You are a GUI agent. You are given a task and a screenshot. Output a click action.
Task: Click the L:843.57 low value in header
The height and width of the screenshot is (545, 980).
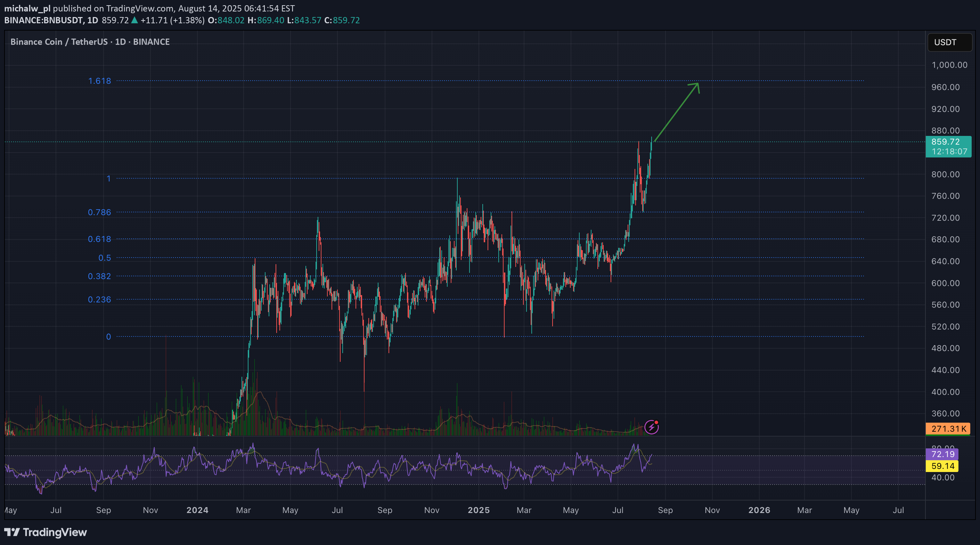coord(304,20)
